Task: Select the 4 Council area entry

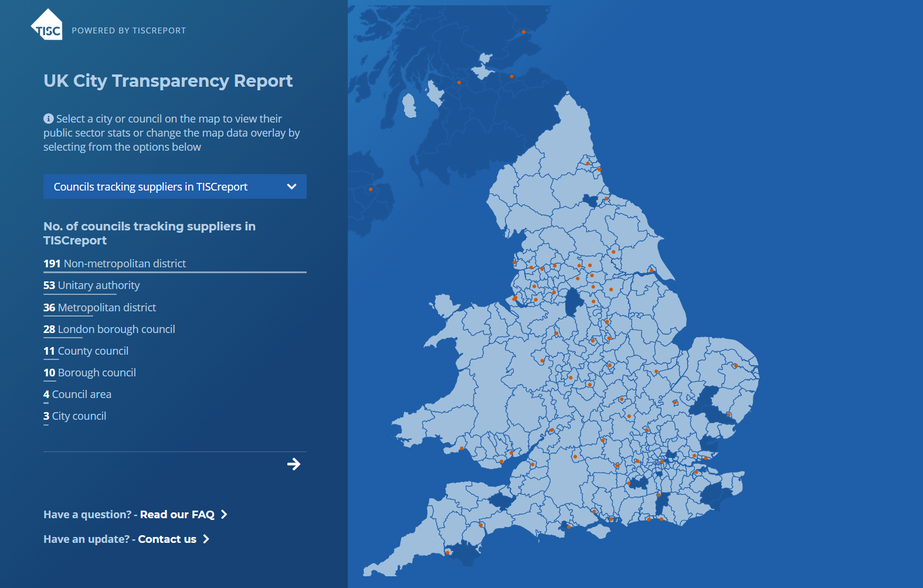Action: tap(77, 395)
